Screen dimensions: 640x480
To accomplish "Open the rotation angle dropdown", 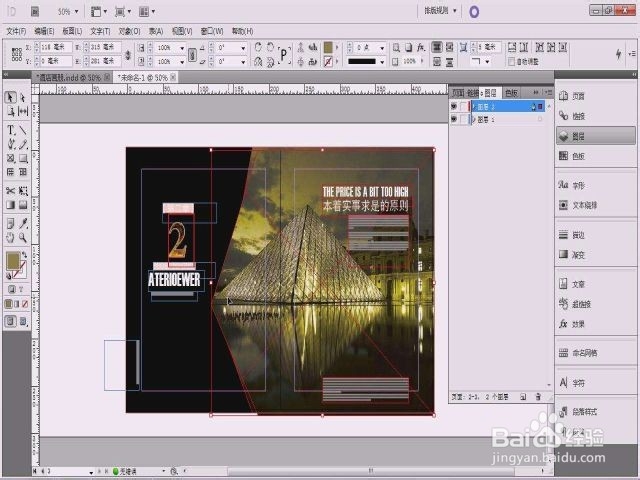I will pos(243,48).
